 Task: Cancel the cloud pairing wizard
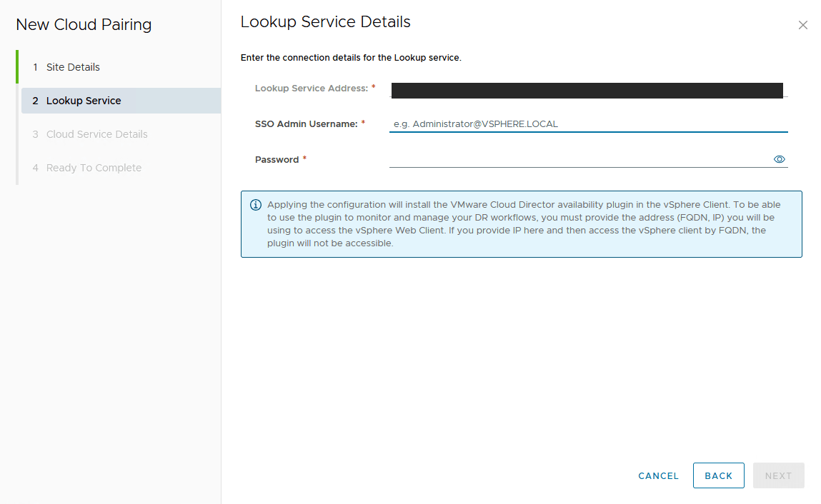pyautogui.click(x=658, y=475)
